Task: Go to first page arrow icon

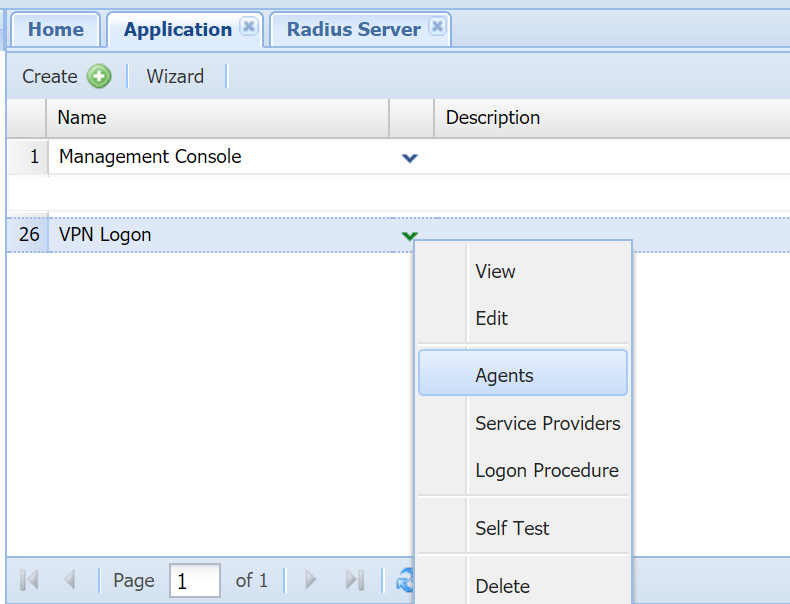Action: (29, 580)
